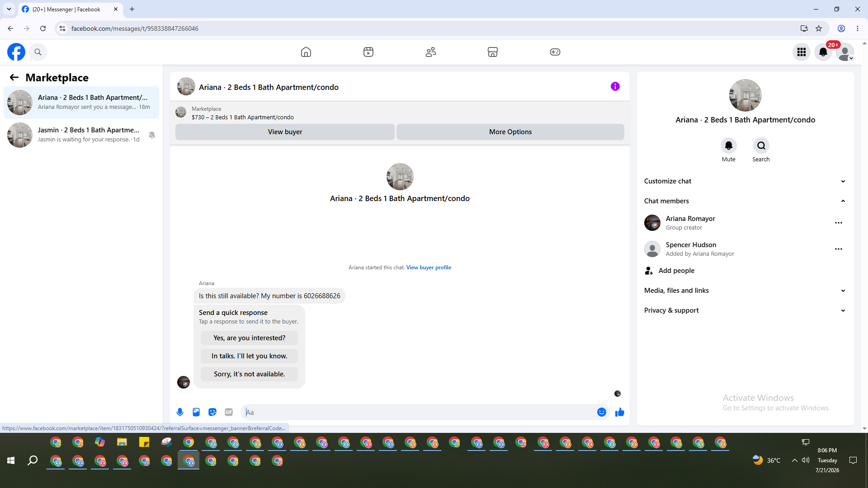This screenshot has width=868, height=488.
Task: Open the $730 2 Beds listing banner
Action: coord(400,113)
